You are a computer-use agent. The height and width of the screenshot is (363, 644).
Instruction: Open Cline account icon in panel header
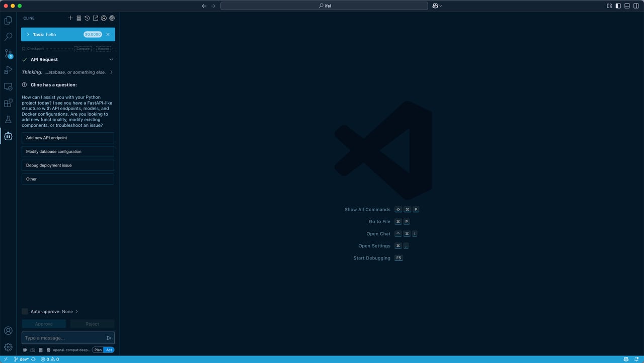(104, 18)
